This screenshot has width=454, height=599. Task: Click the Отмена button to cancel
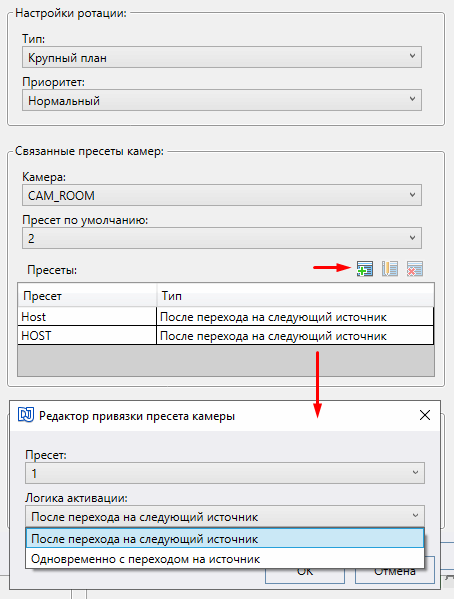tap(395, 572)
